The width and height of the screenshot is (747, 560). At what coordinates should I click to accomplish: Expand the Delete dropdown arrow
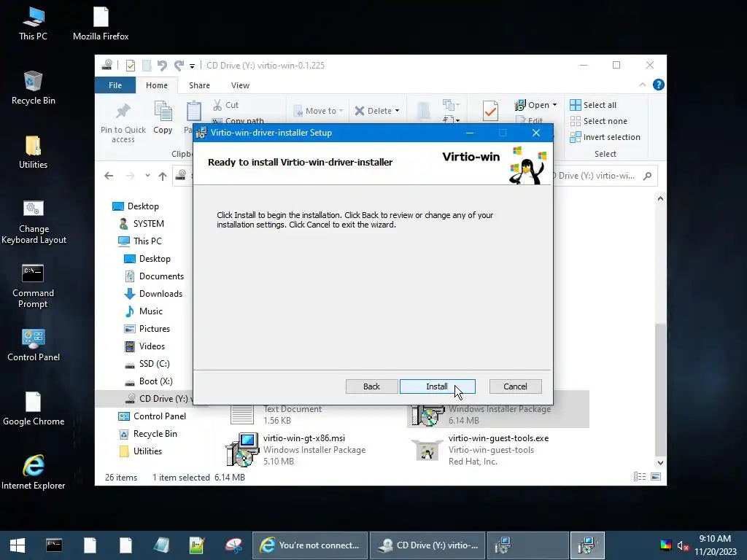pyautogui.click(x=397, y=111)
